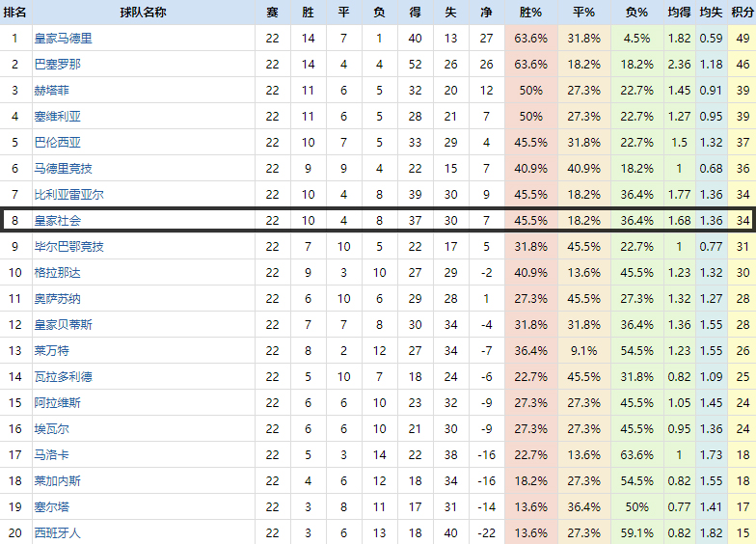
Task: Click the 胜% column header
Action: 531,13
